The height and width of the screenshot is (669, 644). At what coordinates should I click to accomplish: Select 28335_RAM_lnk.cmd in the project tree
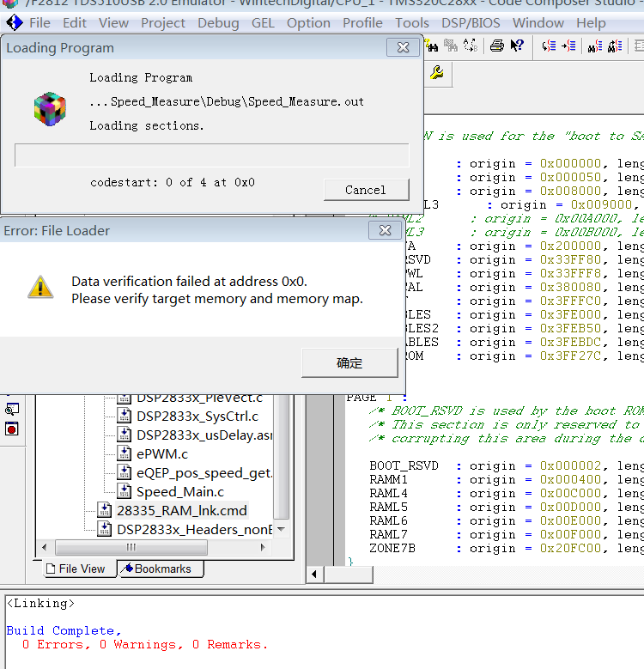[x=182, y=510]
